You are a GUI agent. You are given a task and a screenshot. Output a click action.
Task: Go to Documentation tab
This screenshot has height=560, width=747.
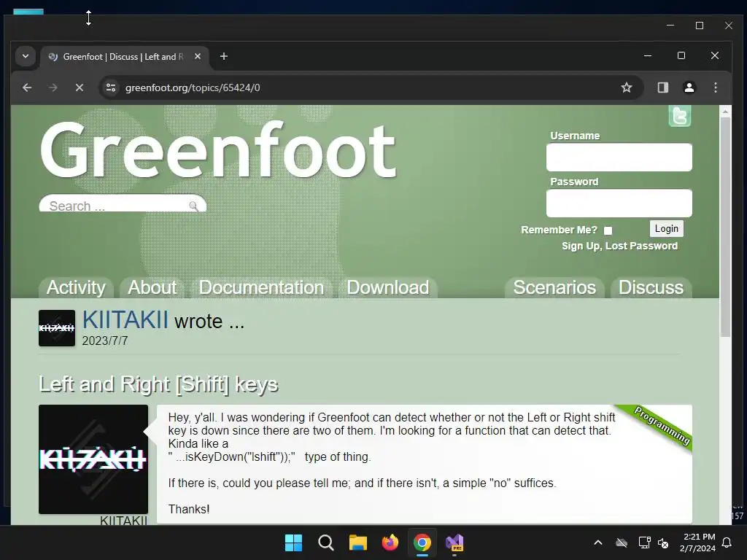(261, 287)
